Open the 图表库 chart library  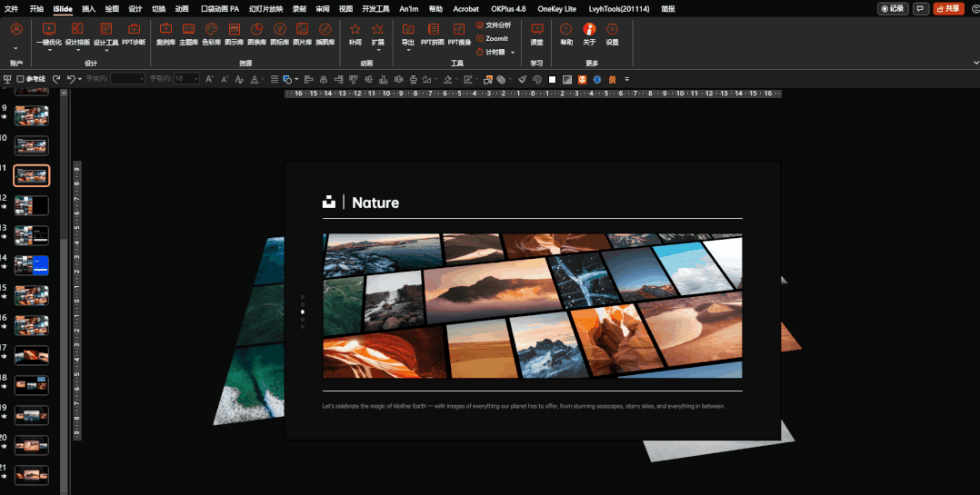point(256,34)
